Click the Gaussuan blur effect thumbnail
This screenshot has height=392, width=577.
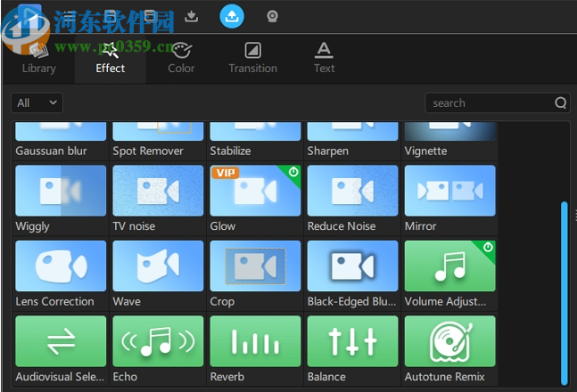[x=61, y=131]
